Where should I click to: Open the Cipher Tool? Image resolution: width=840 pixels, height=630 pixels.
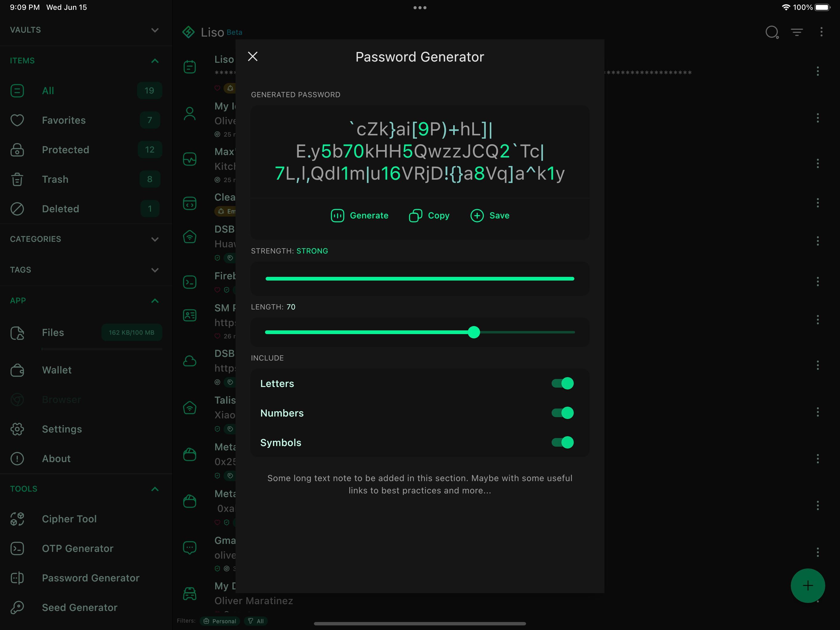(x=69, y=519)
